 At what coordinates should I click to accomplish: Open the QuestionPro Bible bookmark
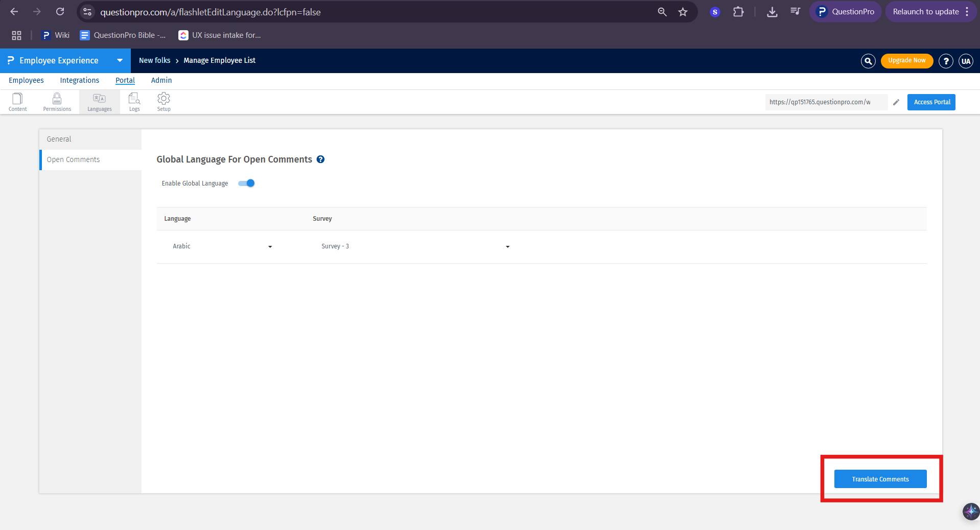[x=123, y=35]
